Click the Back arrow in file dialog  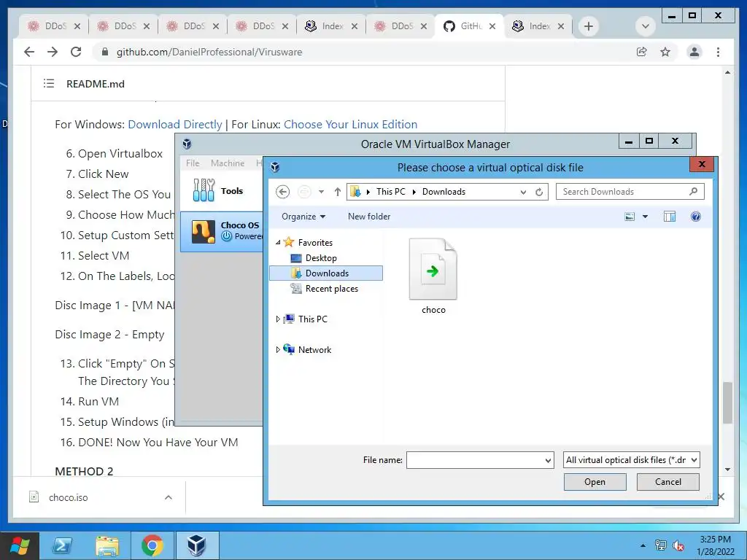coord(282,192)
